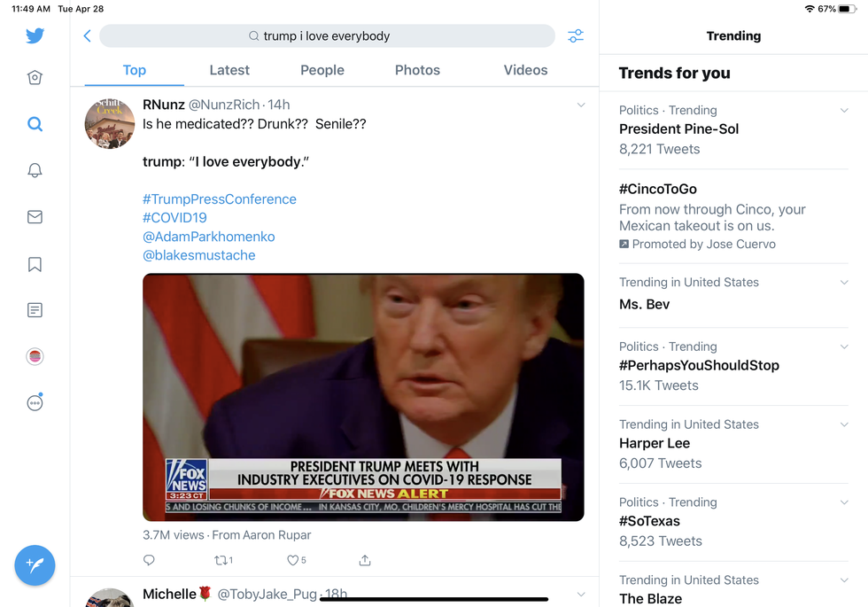Open the Messages envelope icon
The width and height of the screenshot is (868, 607).
[x=35, y=217]
